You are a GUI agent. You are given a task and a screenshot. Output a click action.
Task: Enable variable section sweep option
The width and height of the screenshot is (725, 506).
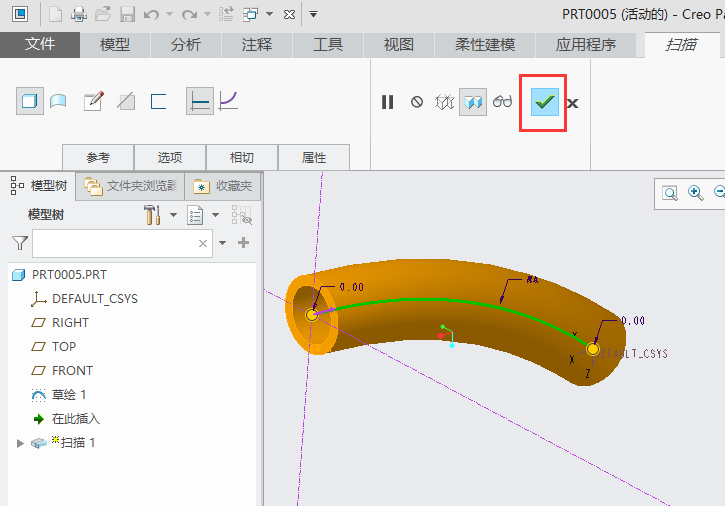point(229,101)
